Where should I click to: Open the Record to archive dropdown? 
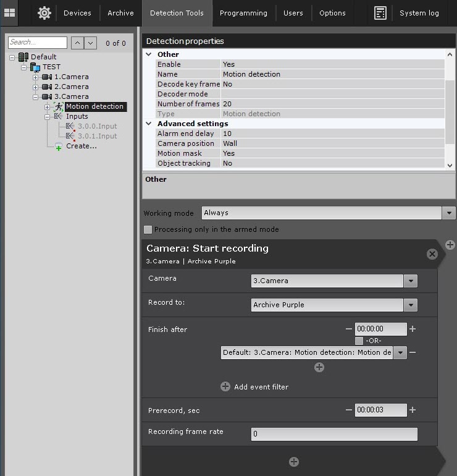pos(411,305)
